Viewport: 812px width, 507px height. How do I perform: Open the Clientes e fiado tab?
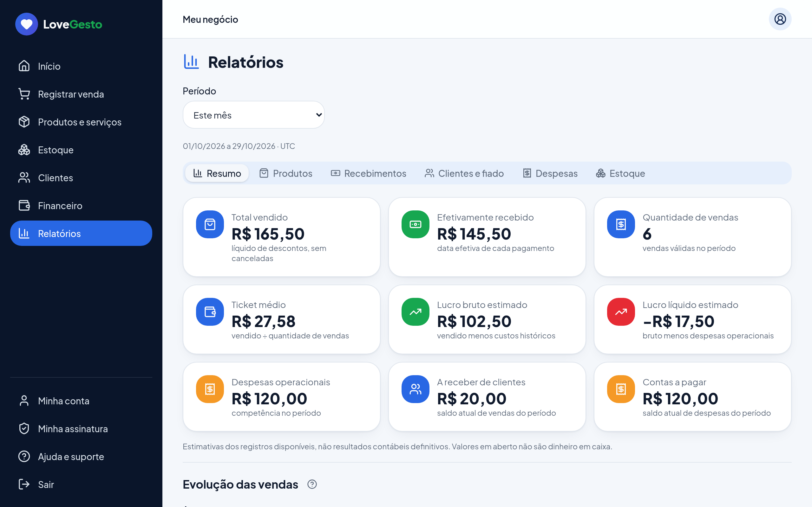(464, 173)
